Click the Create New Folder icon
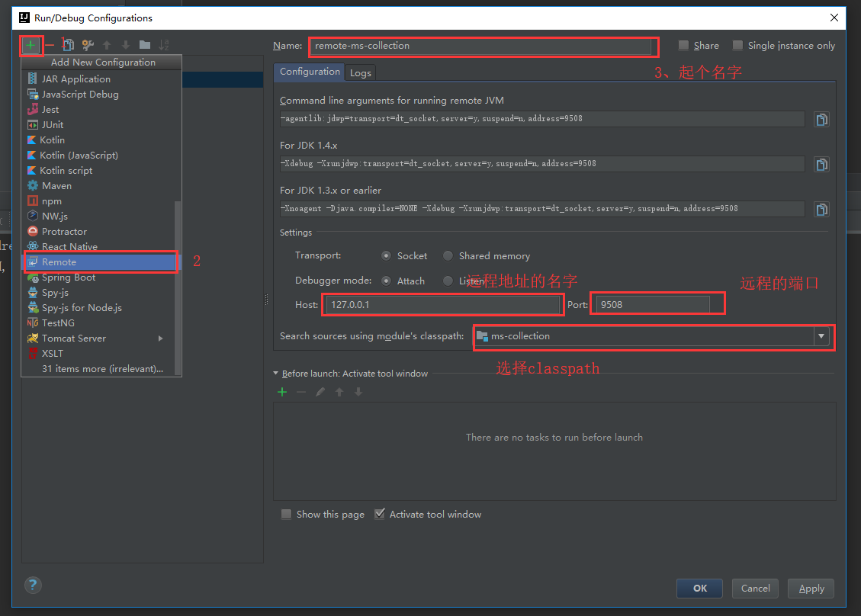The width and height of the screenshot is (861, 616). point(144,45)
